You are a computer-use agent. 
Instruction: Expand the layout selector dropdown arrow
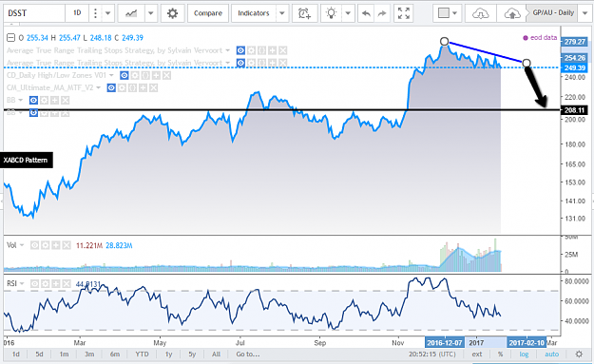pos(454,13)
